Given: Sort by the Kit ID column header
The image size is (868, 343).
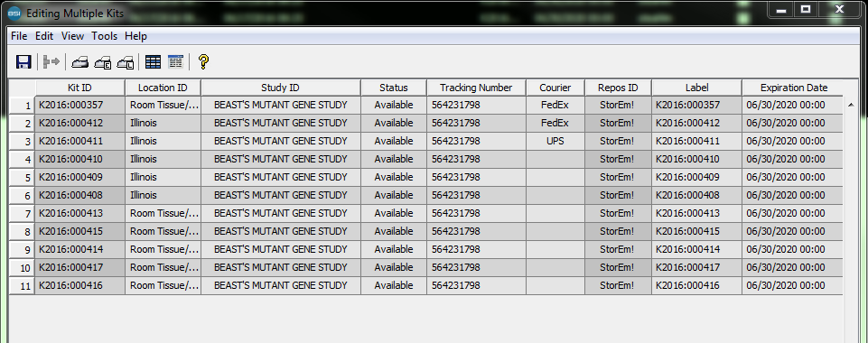Looking at the screenshot, I should coord(79,88).
